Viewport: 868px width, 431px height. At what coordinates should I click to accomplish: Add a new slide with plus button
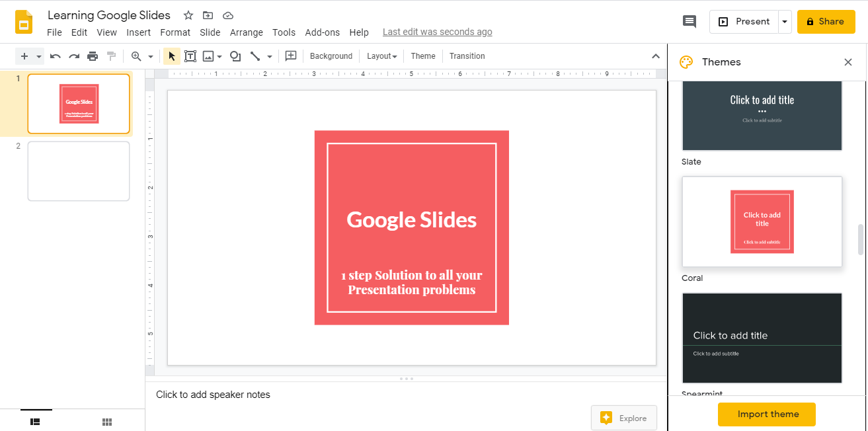point(24,56)
